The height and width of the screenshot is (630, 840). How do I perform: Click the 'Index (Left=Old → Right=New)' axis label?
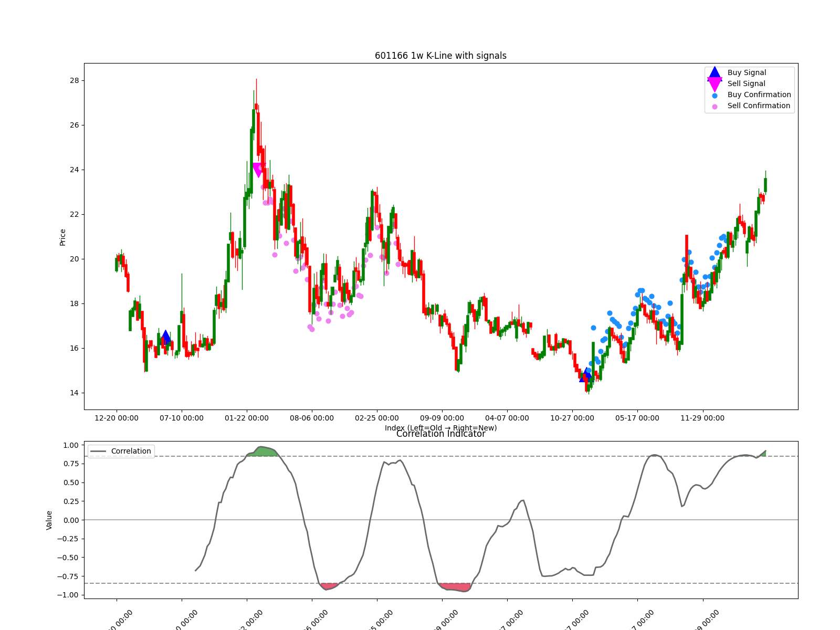point(440,428)
